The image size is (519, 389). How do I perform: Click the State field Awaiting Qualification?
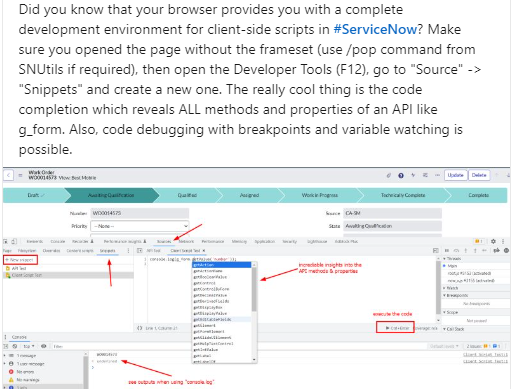point(392,226)
